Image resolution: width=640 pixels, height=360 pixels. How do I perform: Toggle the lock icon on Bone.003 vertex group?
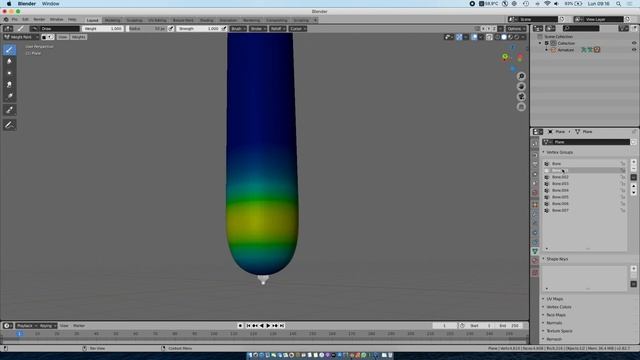[623, 184]
